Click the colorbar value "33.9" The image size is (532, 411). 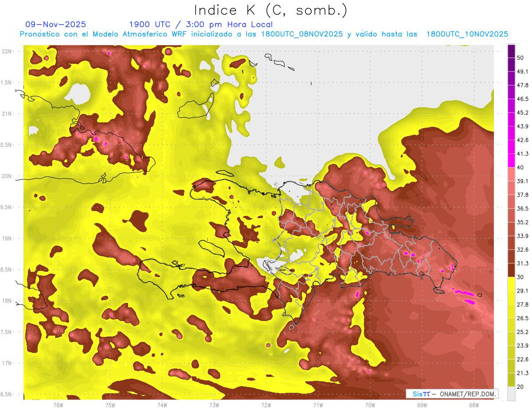(523, 236)
